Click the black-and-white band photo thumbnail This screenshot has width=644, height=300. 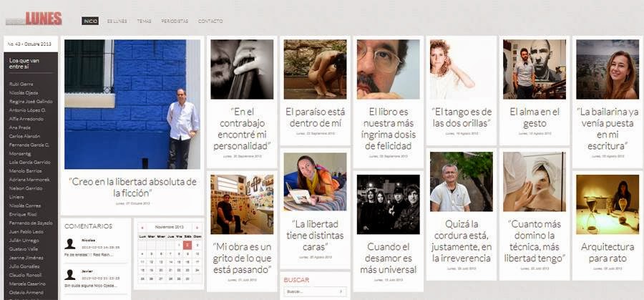388,204
